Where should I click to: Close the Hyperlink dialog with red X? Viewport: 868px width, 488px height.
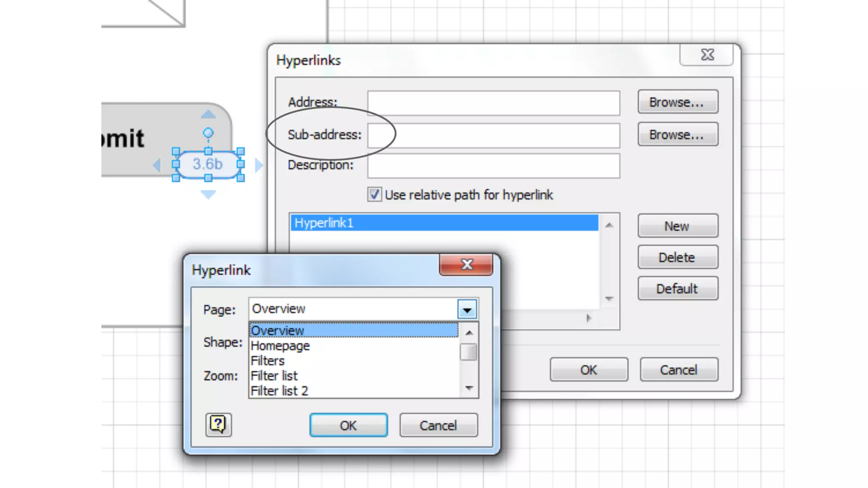point(466,265)
